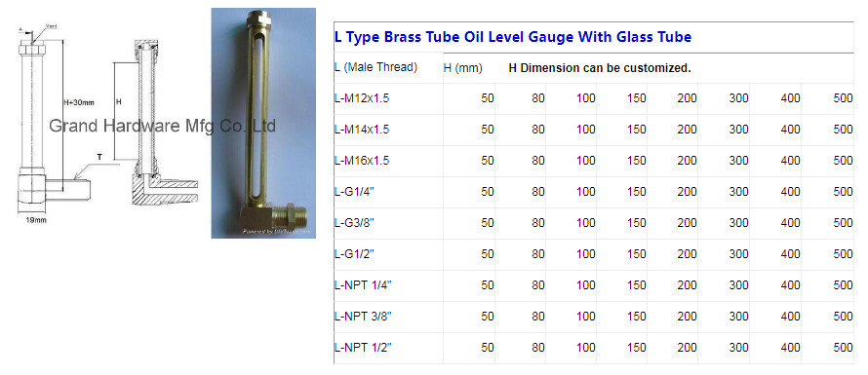868x375 pixels.
Task: Click the H+30mm dimension label
Action: point(79,102)
